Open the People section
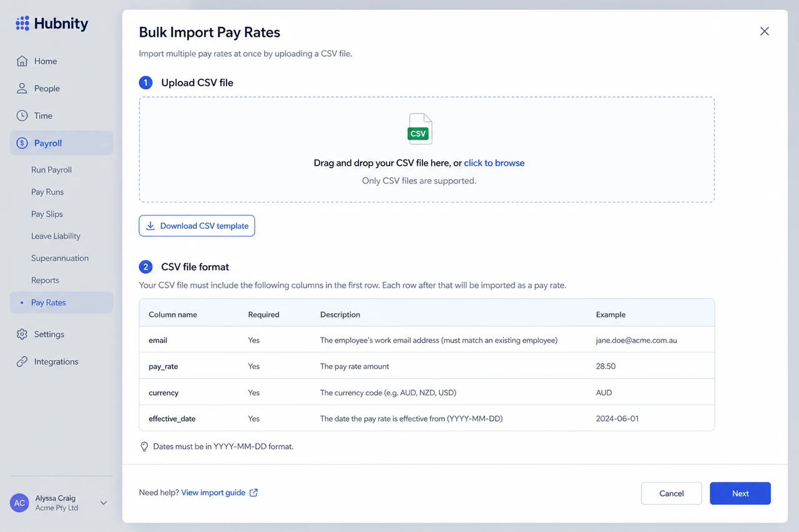799x532 pixels. 61,89
